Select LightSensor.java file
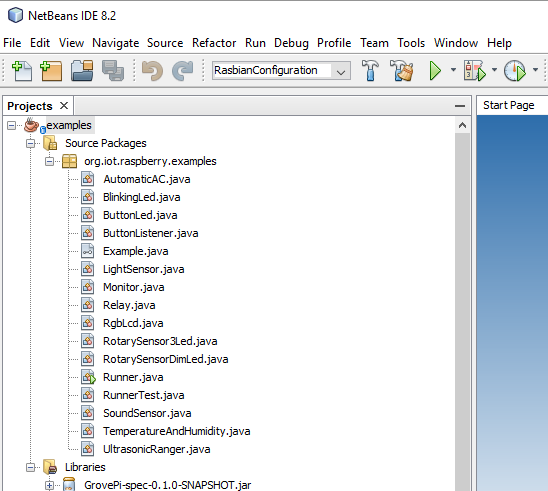This screenshot has height=491, width=548. 143,269
